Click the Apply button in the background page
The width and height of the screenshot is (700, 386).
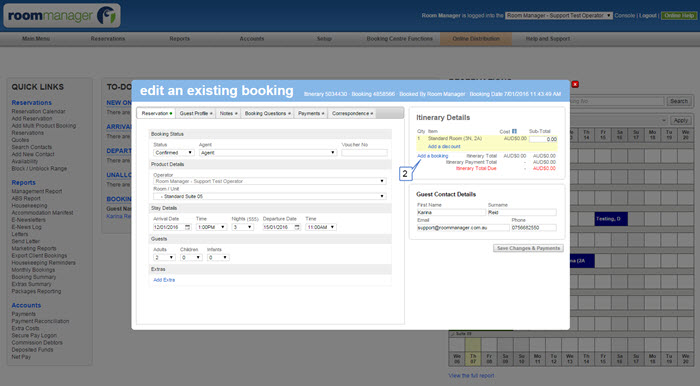[x=680, y=120]
